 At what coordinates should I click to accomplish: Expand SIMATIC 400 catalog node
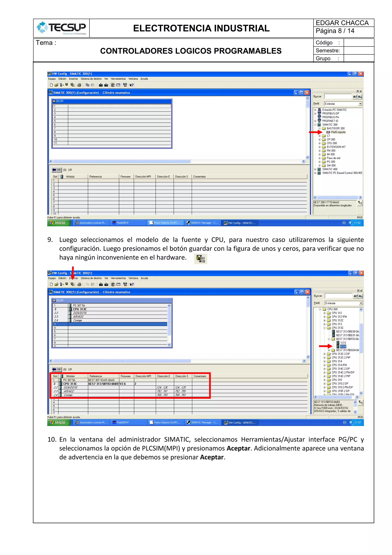(315, 169)
